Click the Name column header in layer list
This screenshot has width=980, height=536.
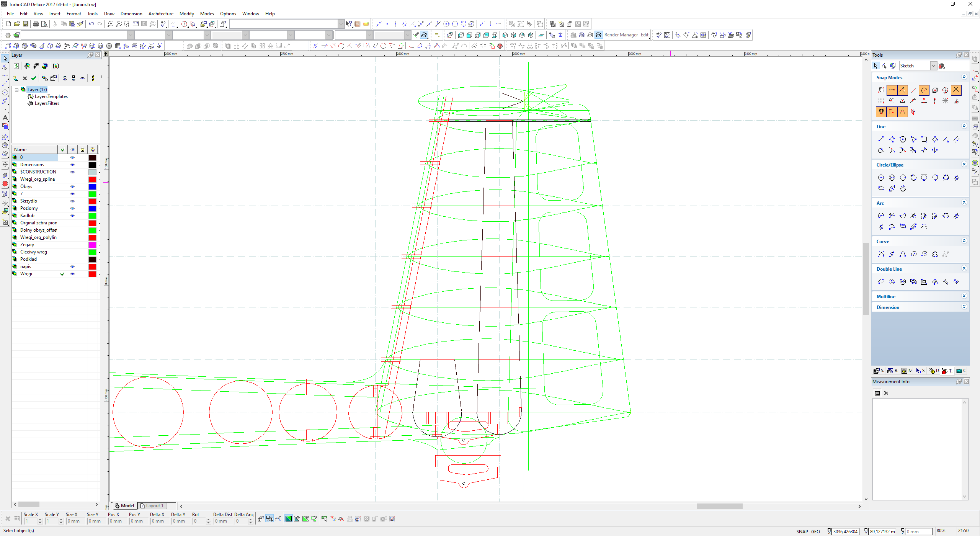(x=34, y=150)
